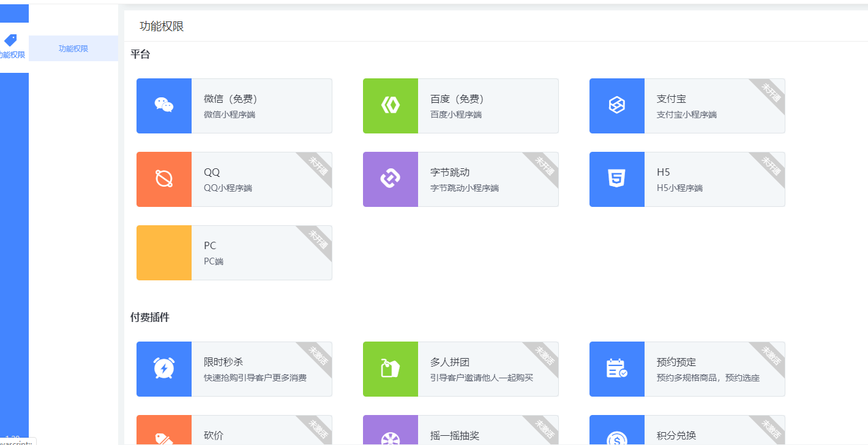The height and width of the screenshot is (445, 868).
Task: Select 功能权限 in the secondary menu
Action: [x=73, y=48]
